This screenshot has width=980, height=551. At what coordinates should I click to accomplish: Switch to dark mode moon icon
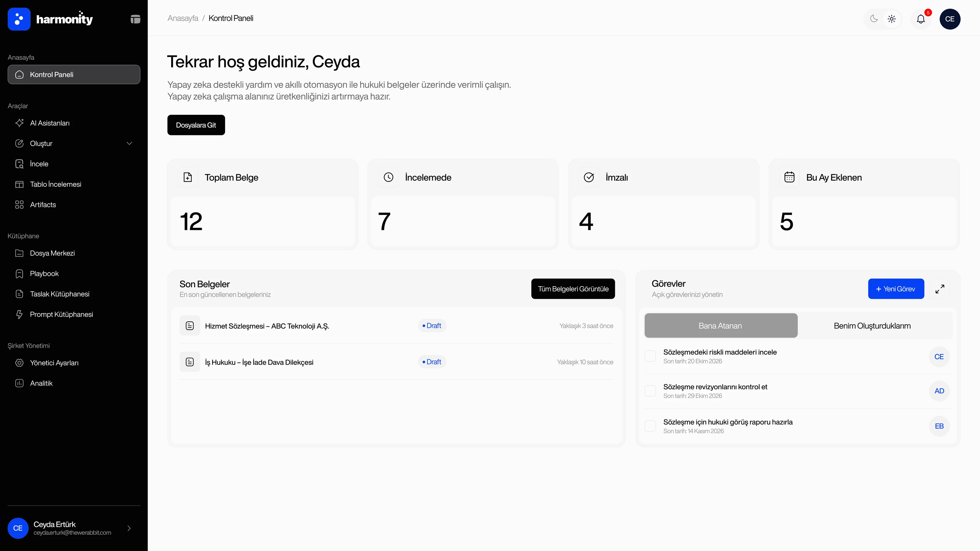[x=874, y=19]
